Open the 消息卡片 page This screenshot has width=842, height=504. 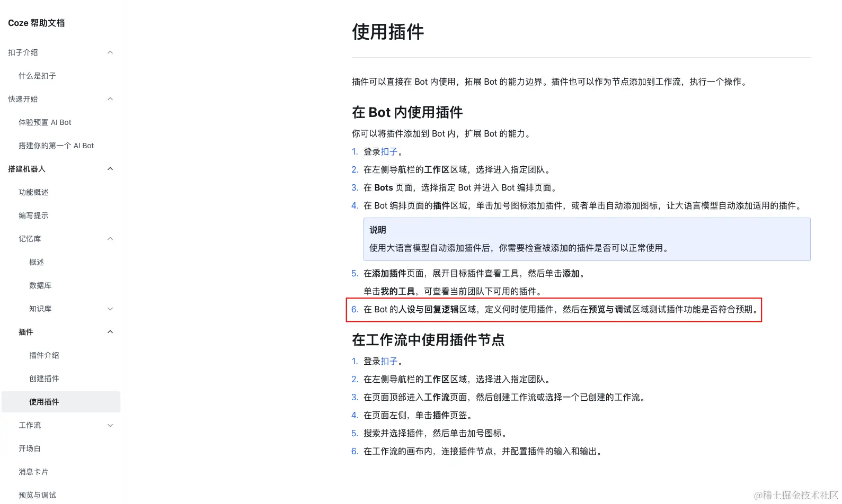click(33, 472)
